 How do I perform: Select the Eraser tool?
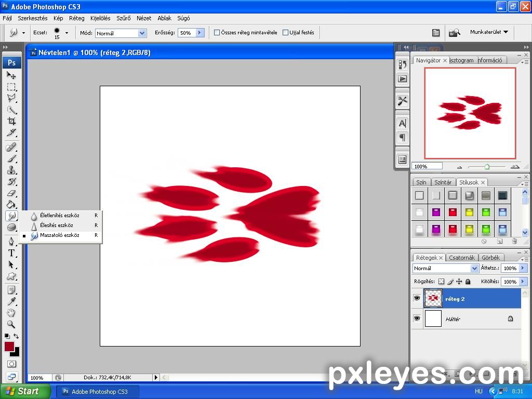click(11, 193)
